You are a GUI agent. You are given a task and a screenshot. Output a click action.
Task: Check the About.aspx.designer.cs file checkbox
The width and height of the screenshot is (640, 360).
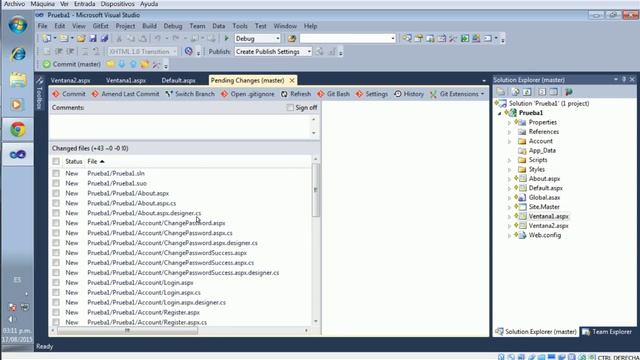[x=56, y=213]
